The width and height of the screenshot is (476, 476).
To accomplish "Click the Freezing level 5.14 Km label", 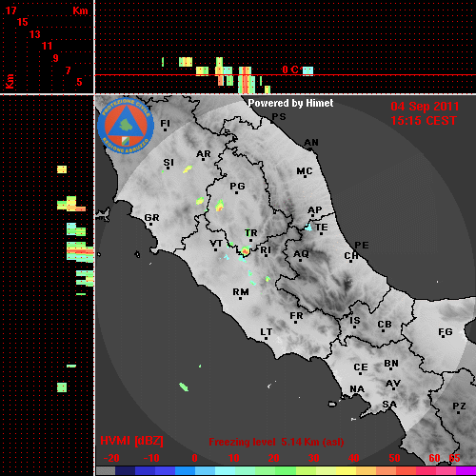I will [x=276, y=442].
